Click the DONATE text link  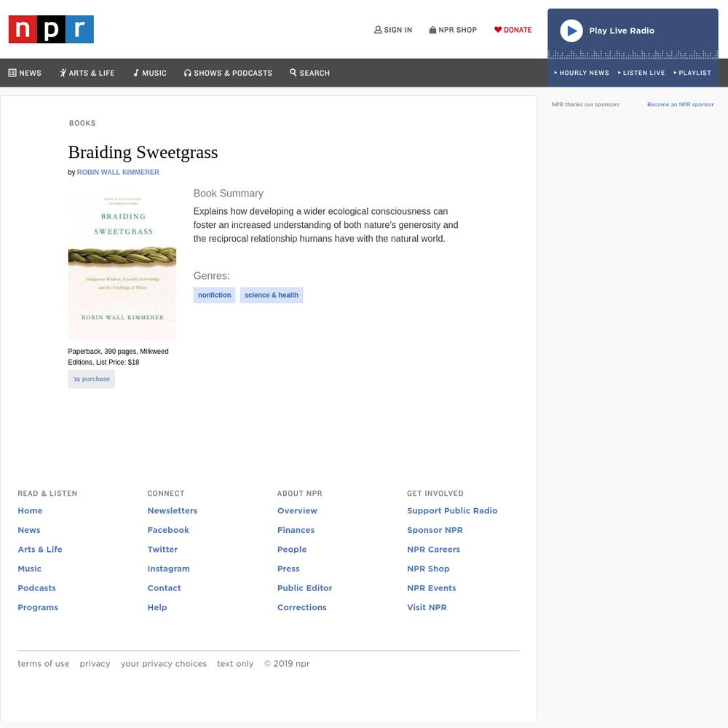[x=518, y=30]
